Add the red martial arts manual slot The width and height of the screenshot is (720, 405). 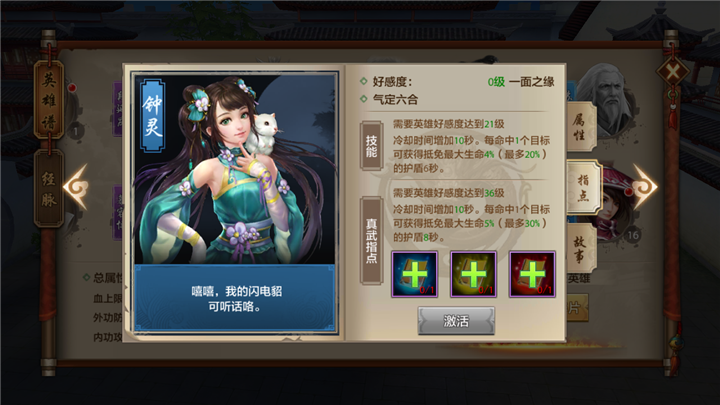pyautogui.click(x=532, y=274)
